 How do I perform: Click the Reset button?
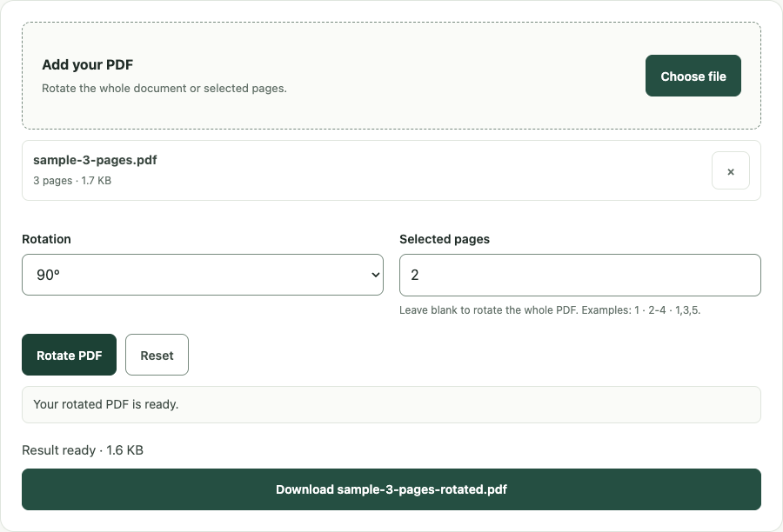click(x=157, y=355)
